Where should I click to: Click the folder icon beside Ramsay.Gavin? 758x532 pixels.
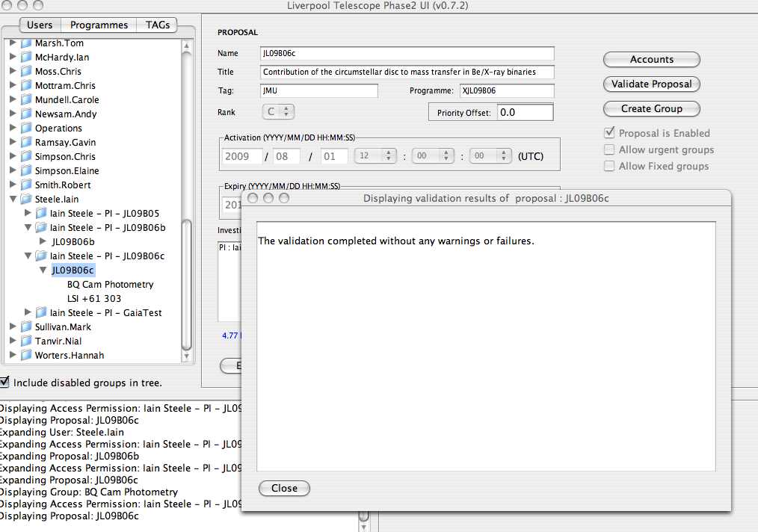coord(27,143)
